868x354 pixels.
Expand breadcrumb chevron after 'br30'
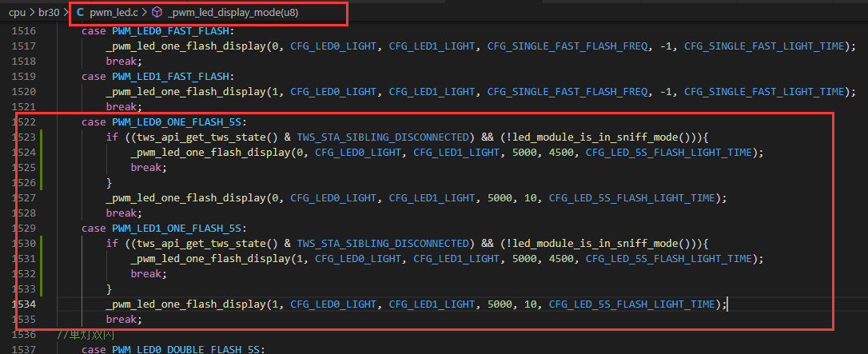pyautogui.click(x=66, y=14)
